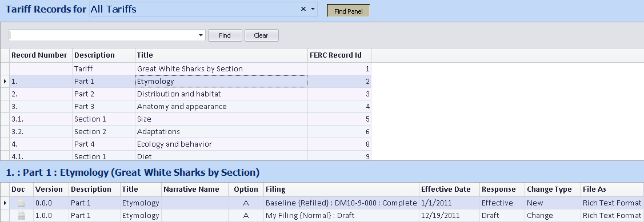Sort by FERC Record Id column header
The width and height of the screenshot is (644, 222).
pos(339,55)
